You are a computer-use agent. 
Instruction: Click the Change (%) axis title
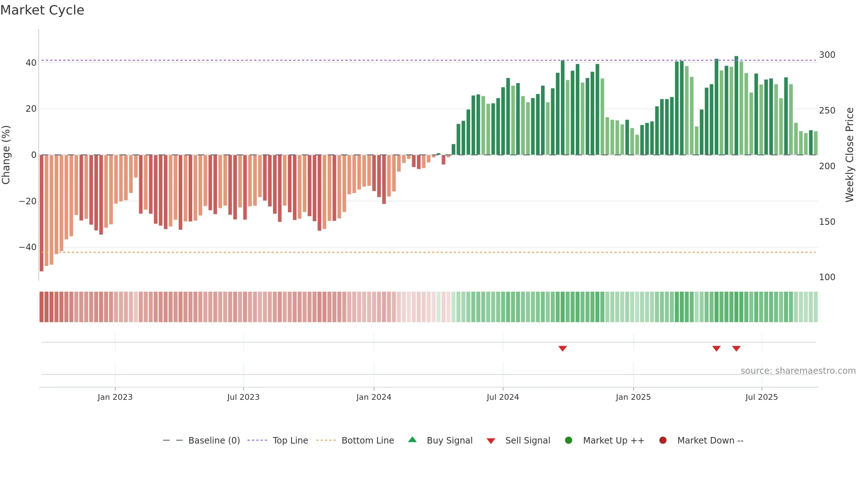6,155
